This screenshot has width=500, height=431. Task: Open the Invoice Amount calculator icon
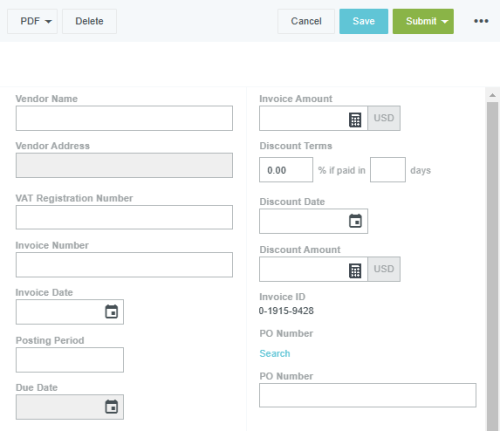pos(355,120)
